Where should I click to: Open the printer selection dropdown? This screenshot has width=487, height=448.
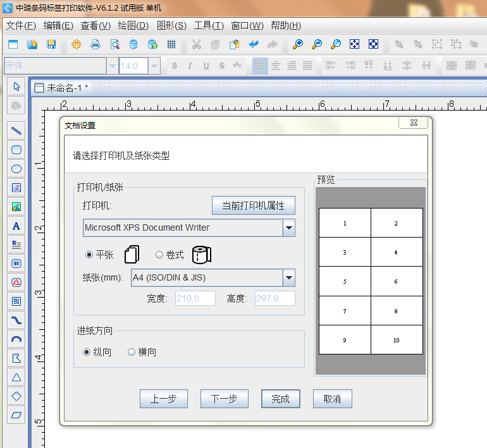288,227
